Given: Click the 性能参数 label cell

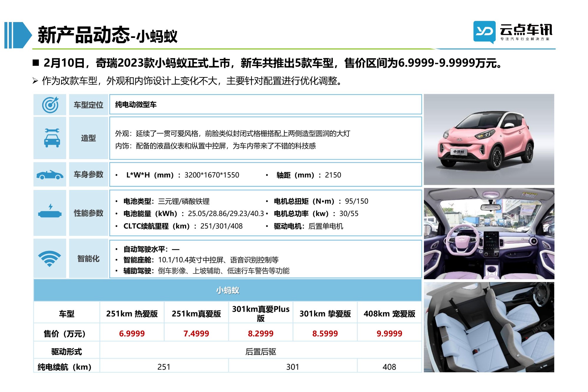Looking at the screenshot, I should coord(88,213).
